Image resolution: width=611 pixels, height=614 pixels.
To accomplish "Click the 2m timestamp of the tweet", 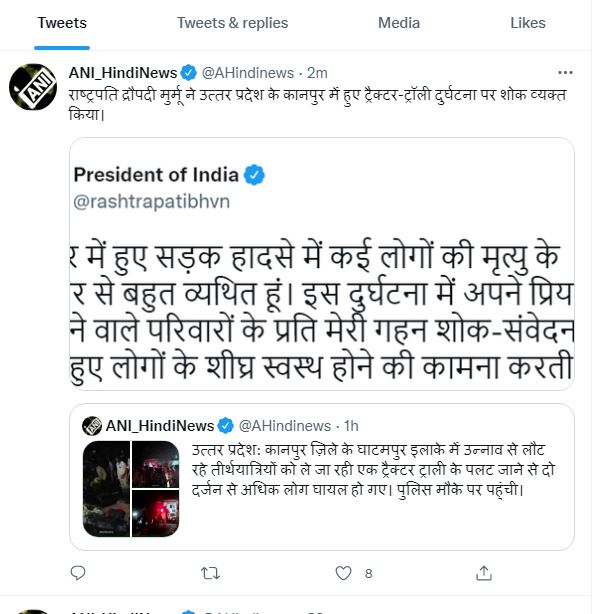I will point(317,73).
